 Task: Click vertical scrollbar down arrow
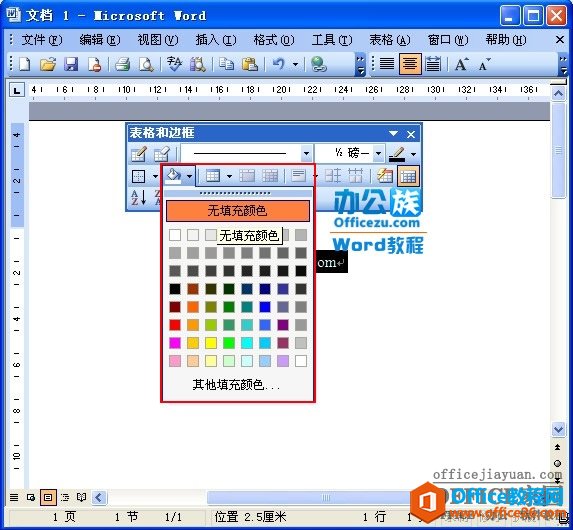click(558, 429)
